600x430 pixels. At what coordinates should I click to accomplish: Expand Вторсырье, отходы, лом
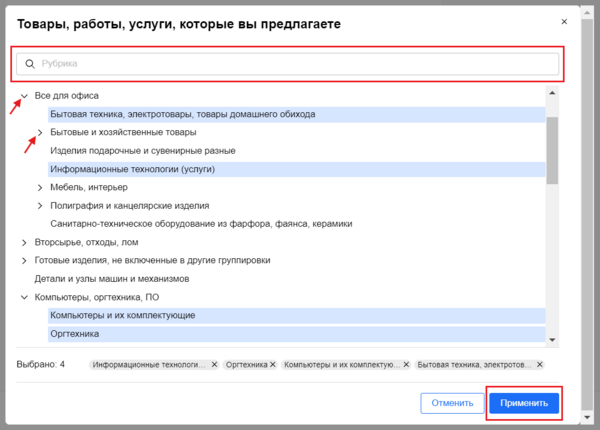click(24, 243)
